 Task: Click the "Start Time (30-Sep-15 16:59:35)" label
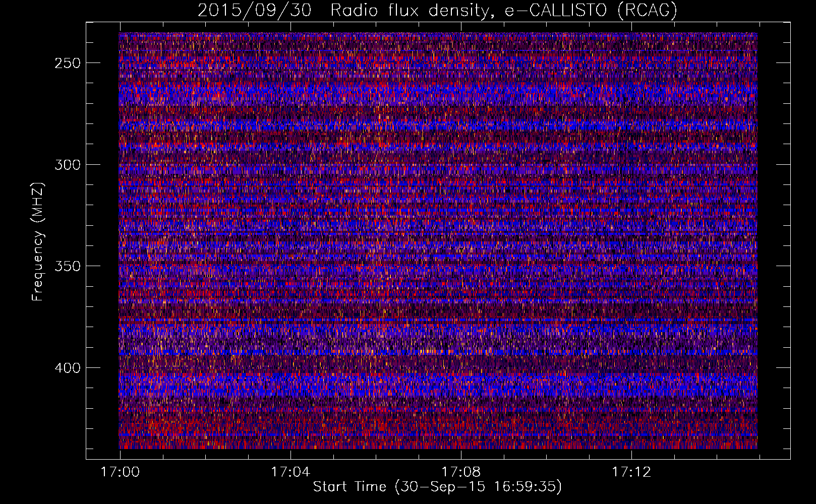437,487
